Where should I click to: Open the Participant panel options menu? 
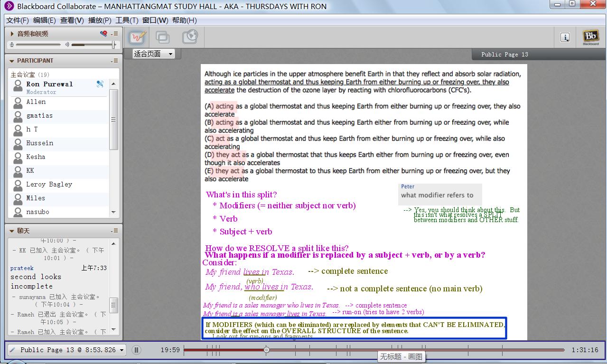coord(114,61)
